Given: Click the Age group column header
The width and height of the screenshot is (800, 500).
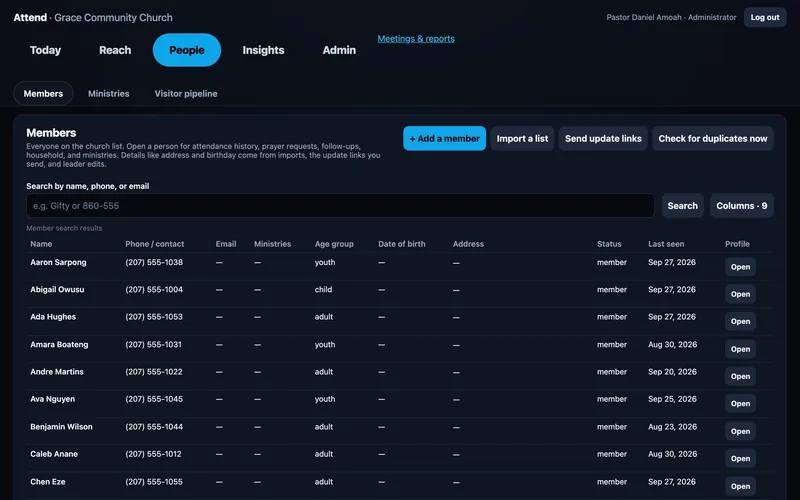Looking at the screenshot, I should pyautogui.click(x=334, y=244).
